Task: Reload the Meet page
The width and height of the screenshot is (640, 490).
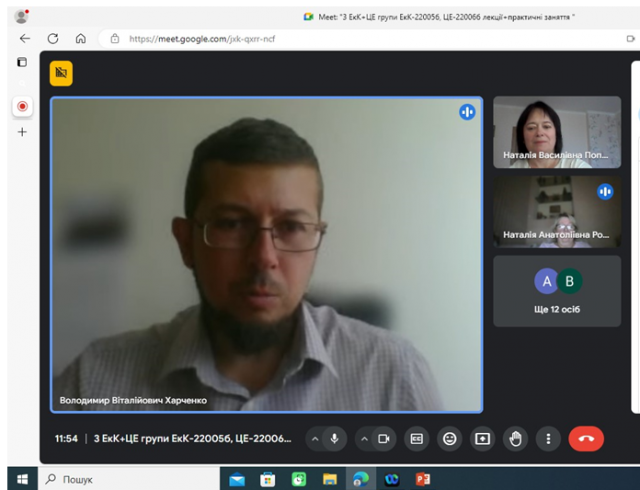Action: click(53, 38)
